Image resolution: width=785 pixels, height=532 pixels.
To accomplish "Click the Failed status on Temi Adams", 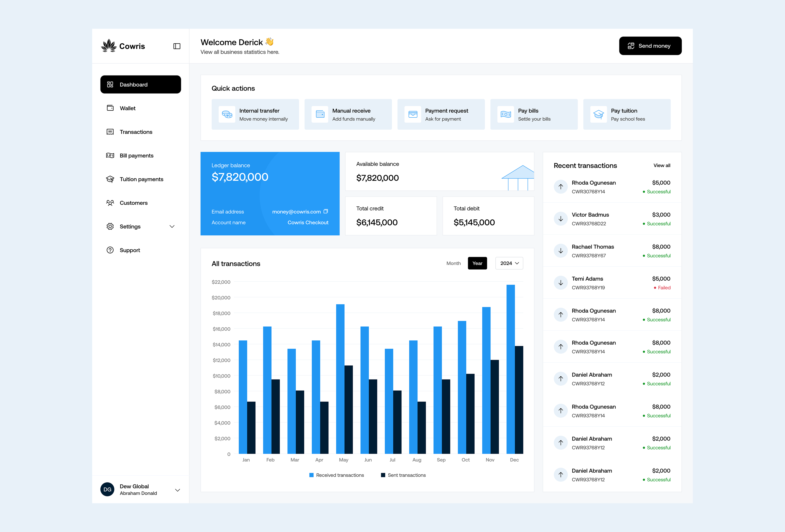I will (x=662, y=288).
